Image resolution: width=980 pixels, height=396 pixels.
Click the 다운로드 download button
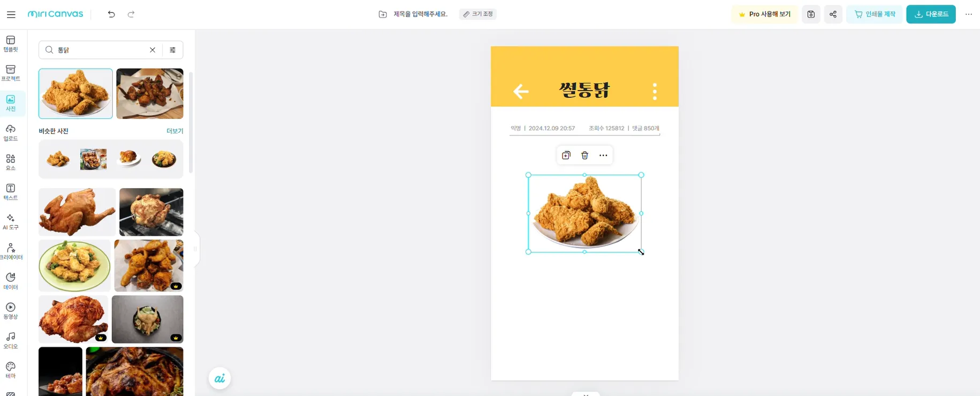coord(931,14)
